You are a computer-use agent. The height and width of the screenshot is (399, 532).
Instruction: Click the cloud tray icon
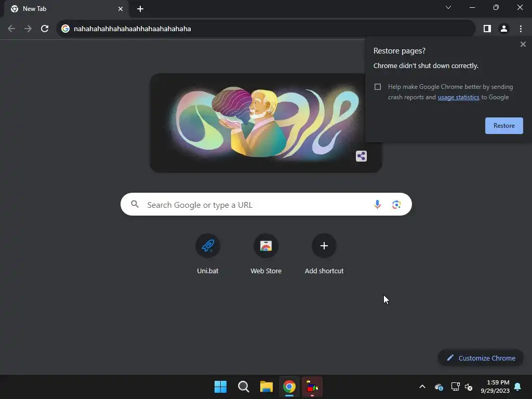tap(438, 387)
